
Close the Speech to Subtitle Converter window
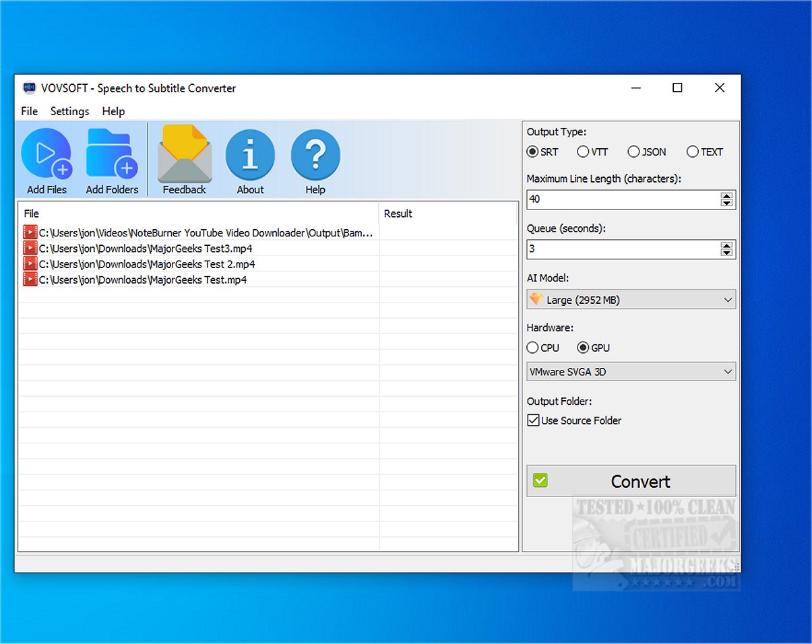coord(720,88)
